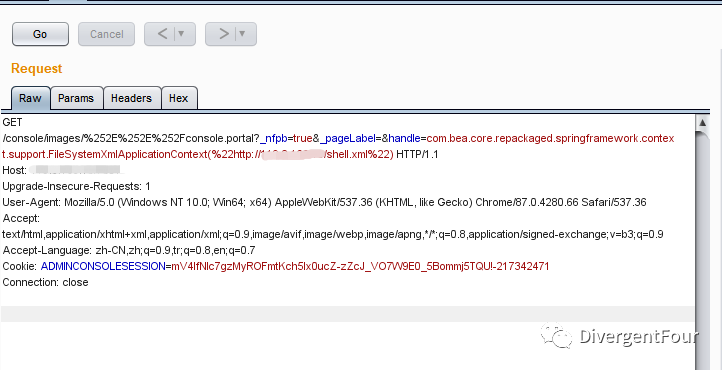Click the Accept-Language header line
This screenshot has height=370, width=722.
(x=129, y=250)
